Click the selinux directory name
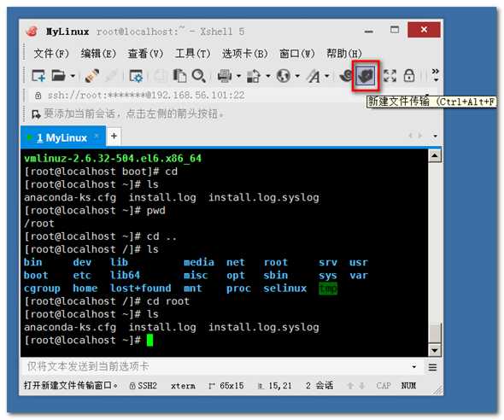This screenshot has width=504, height=420. (285, 288)
